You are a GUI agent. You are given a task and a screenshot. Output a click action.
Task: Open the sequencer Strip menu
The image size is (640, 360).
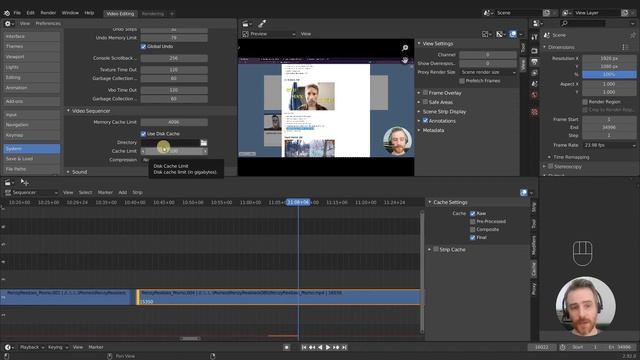138,193
